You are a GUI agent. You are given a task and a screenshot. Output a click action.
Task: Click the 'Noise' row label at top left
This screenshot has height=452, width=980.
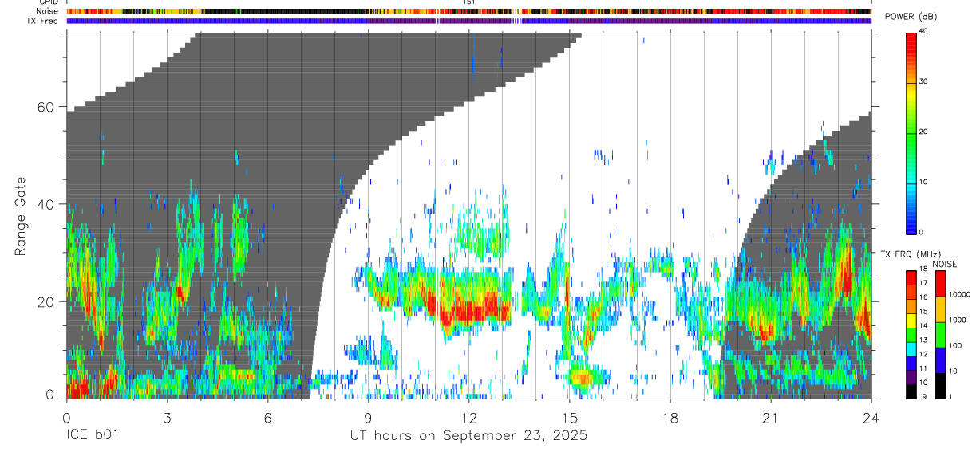pos(47,12)
